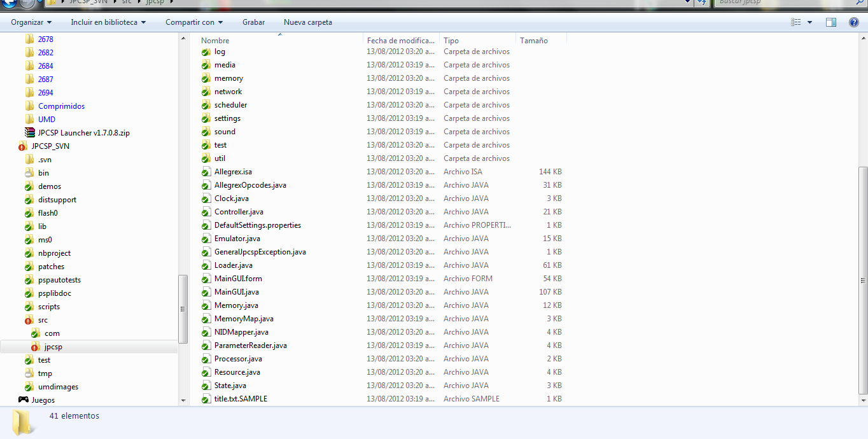
Task: Select the scheduler folder icon
Action: [206, 105]
